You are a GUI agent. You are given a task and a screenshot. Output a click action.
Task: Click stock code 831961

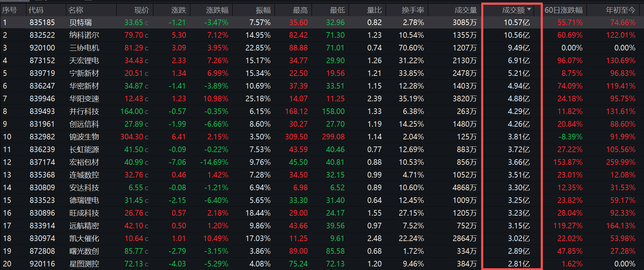(42, 124)
